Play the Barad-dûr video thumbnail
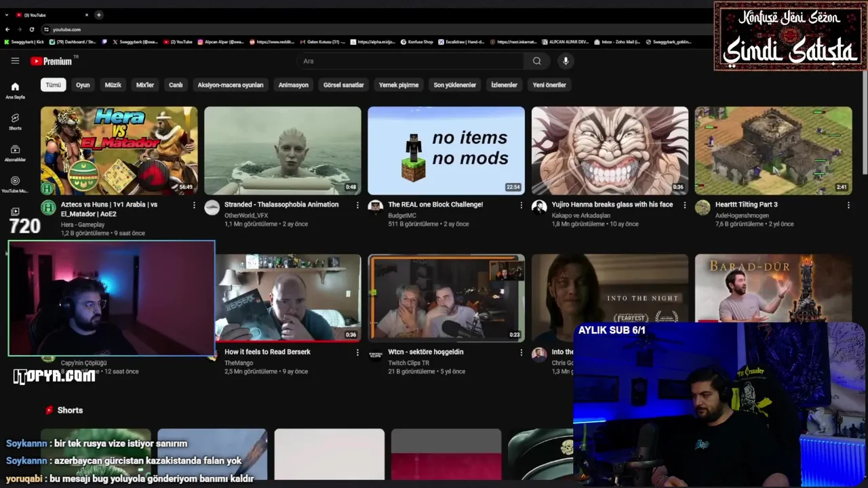The width and height of the screenshot is (868, 488). pos(773,288)
